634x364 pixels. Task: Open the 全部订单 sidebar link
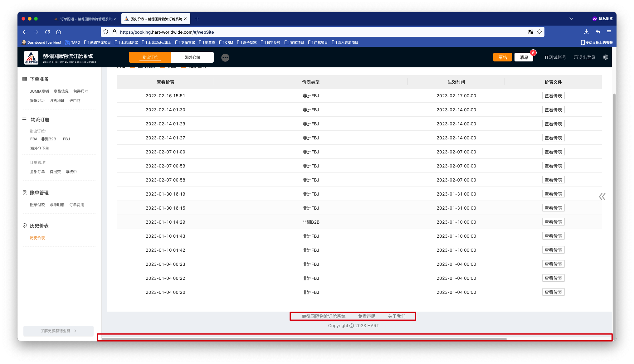tap(37, 172)
